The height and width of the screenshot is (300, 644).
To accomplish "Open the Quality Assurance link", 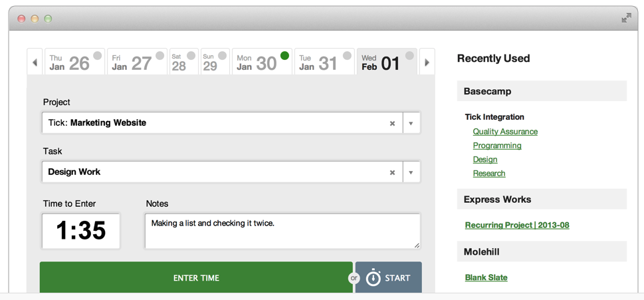I will click(x=505, y=132).
